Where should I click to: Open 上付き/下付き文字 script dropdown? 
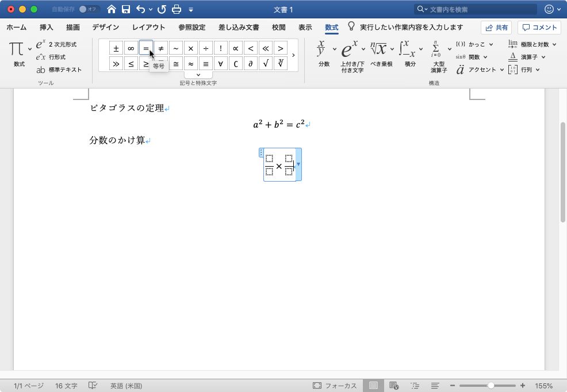point(363,49)
